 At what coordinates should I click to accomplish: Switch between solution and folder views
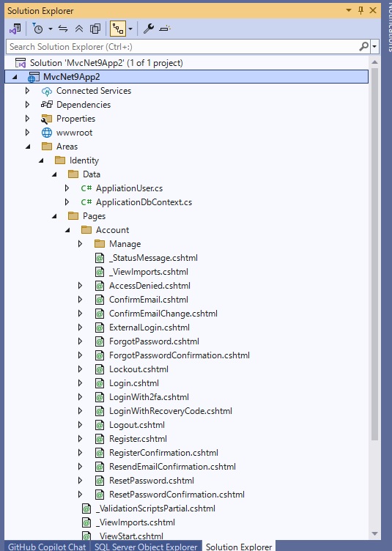click(x=15, y=29)
